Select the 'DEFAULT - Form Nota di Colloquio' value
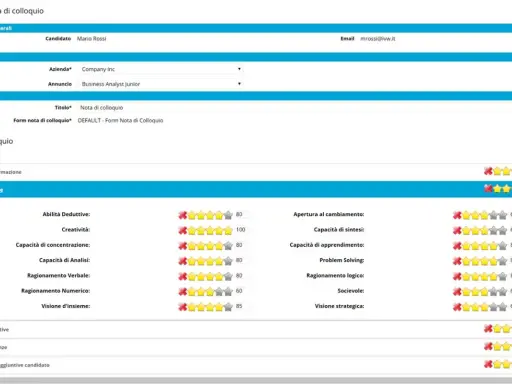 pos(120,120)
